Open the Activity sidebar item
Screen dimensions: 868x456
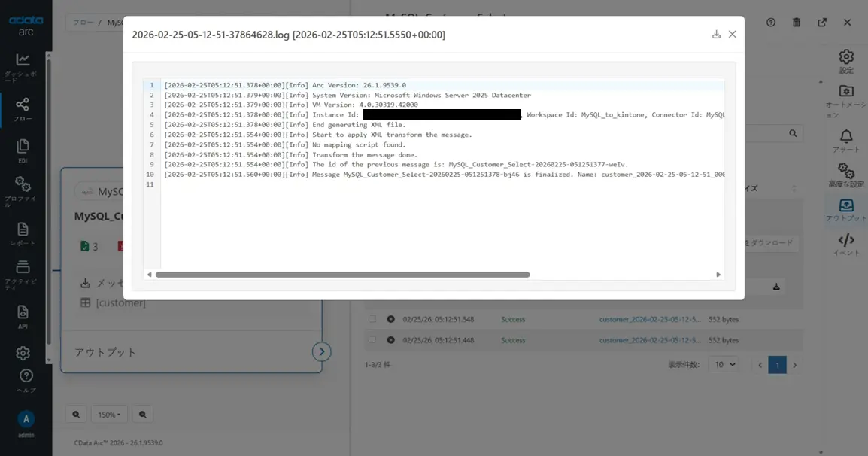pos(23,275)
